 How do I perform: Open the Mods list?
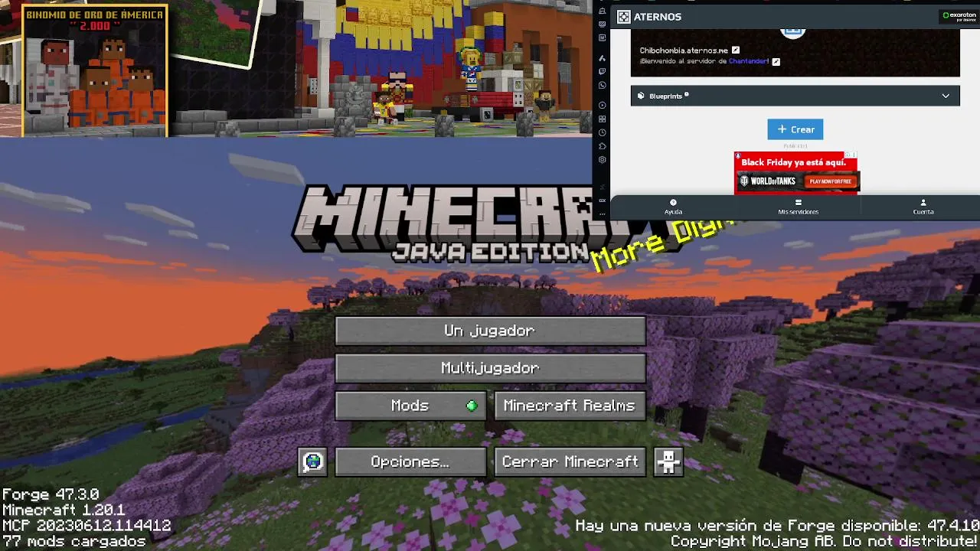point(410,406)
